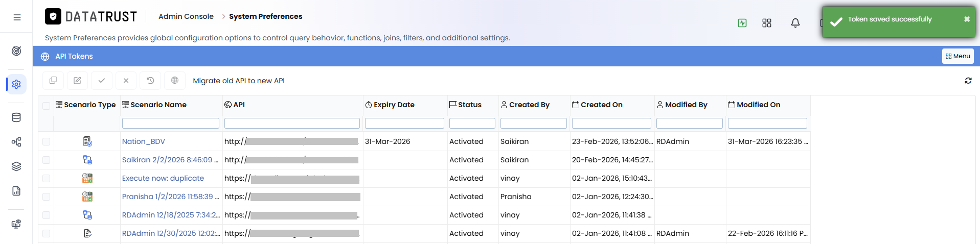The image size is (980, 244).
Task: Open the Pranisha 1/2/2026 scenario link
Action: click(x=171, y=197)
